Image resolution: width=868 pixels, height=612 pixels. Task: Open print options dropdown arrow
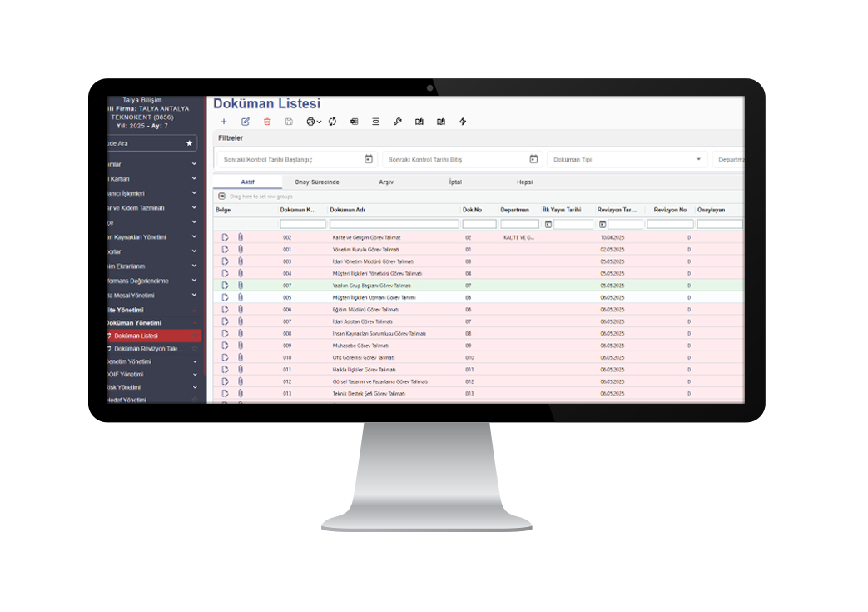[x=319, y=122]
